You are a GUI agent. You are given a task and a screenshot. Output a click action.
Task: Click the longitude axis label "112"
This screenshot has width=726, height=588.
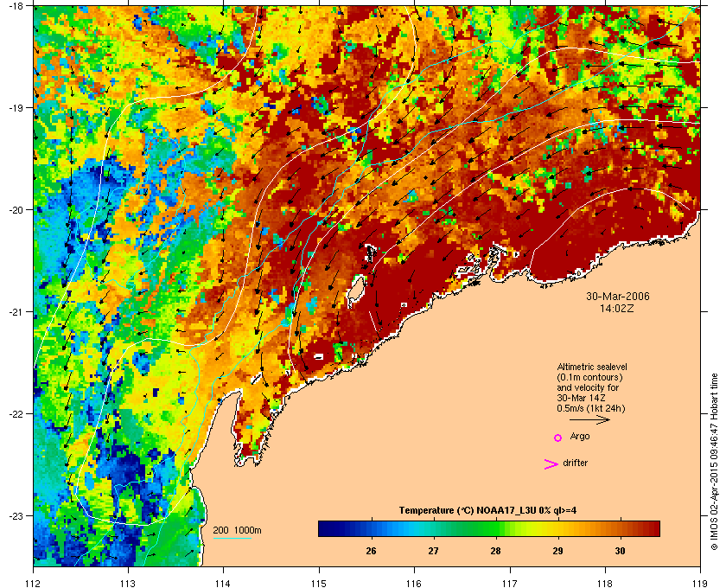(33, 583)
